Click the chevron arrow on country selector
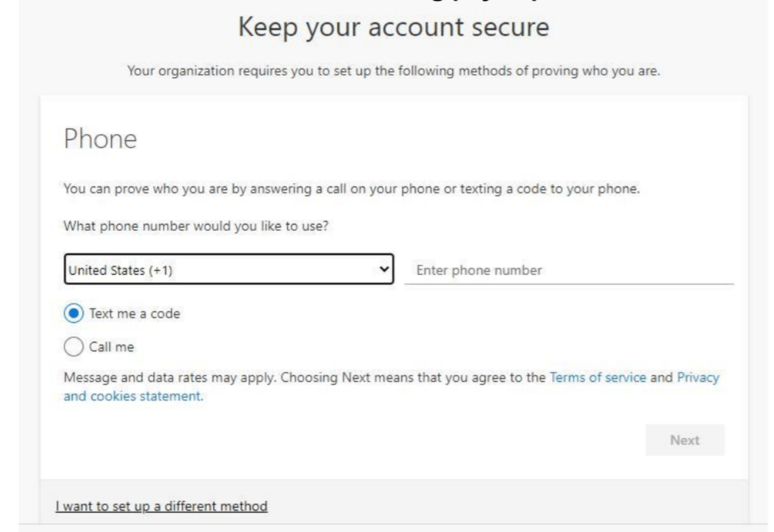This screenshot has height=532, width=774. [383, 269]
